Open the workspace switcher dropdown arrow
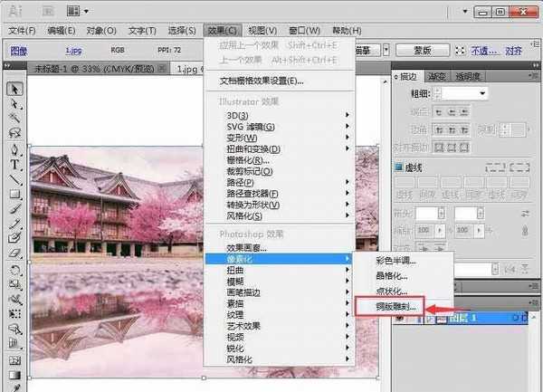543x392 pixels. (465, 11)
